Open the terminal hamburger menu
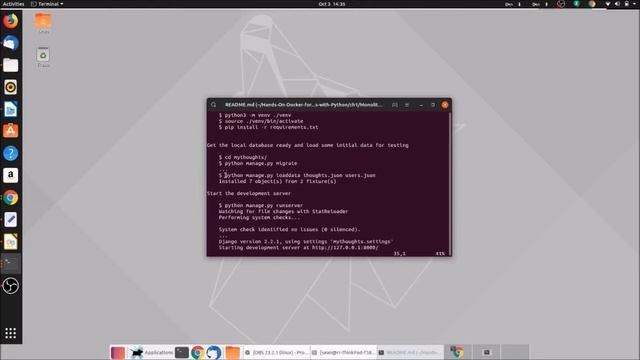This screenshot has height=360, width=640. pyautogui.click(x=407, y=105)
